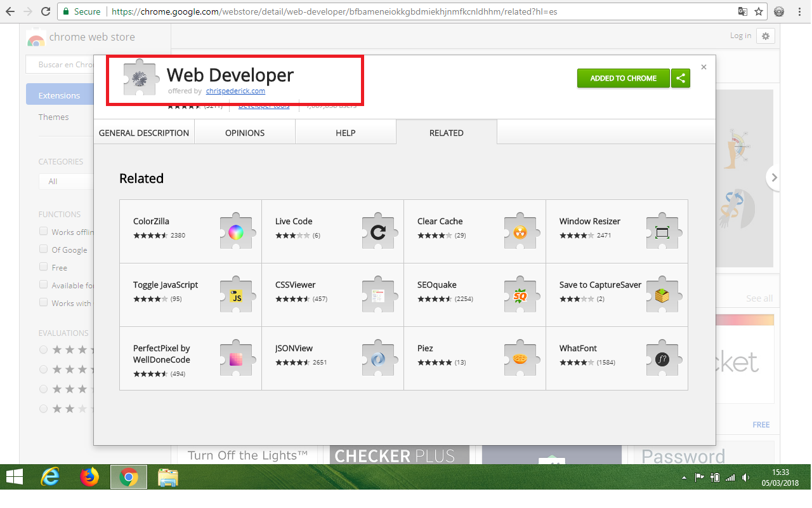Click the Live Code refresh icon

(378, 232)
